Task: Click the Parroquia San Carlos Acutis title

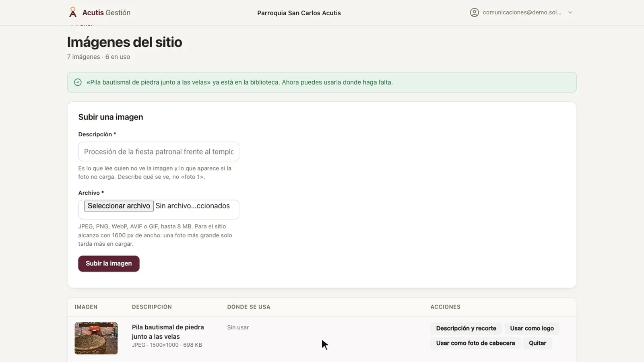Action: click(299, 13)
